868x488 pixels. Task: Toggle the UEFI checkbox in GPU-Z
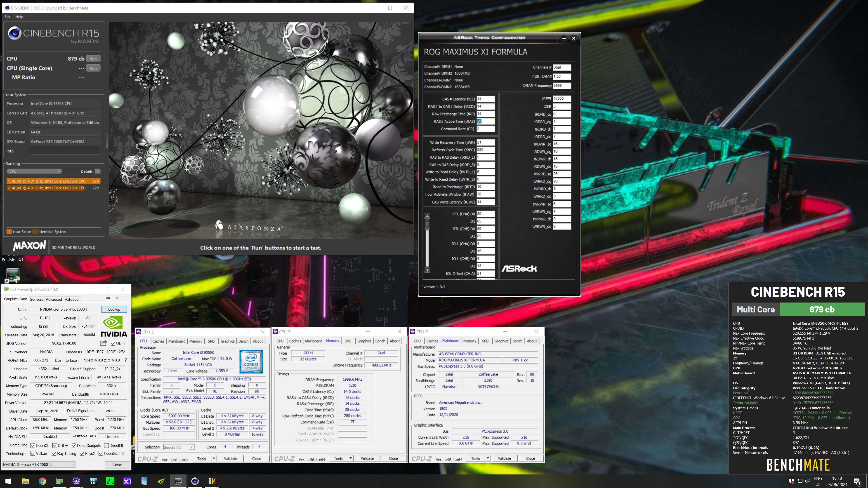point(113,343)
